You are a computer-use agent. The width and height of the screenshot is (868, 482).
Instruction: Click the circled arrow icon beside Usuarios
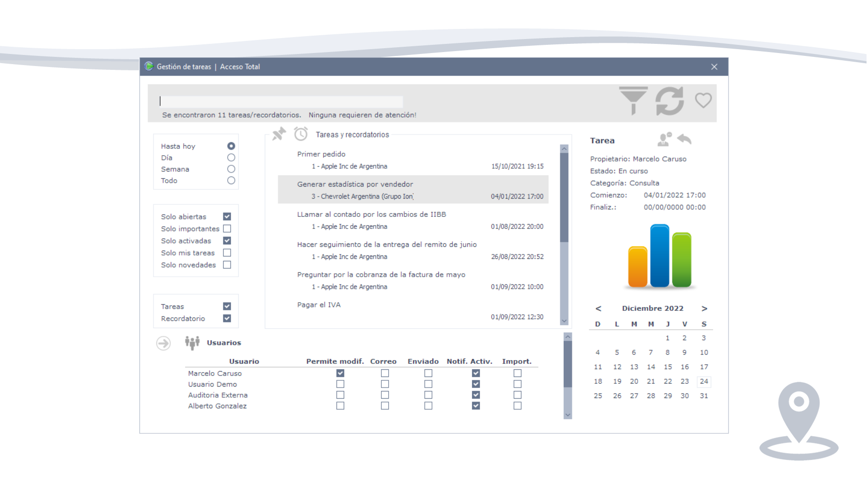click(163, 343)
